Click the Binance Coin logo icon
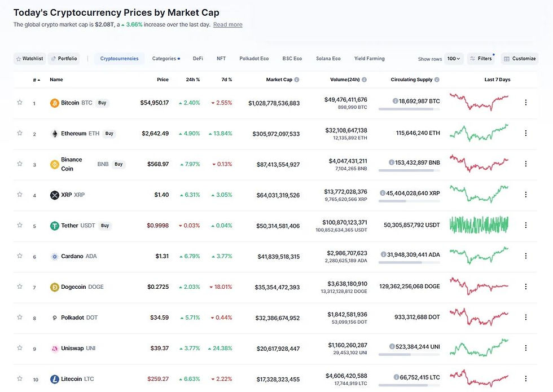Viewport: 553px width, 392px height. point(54,164)
